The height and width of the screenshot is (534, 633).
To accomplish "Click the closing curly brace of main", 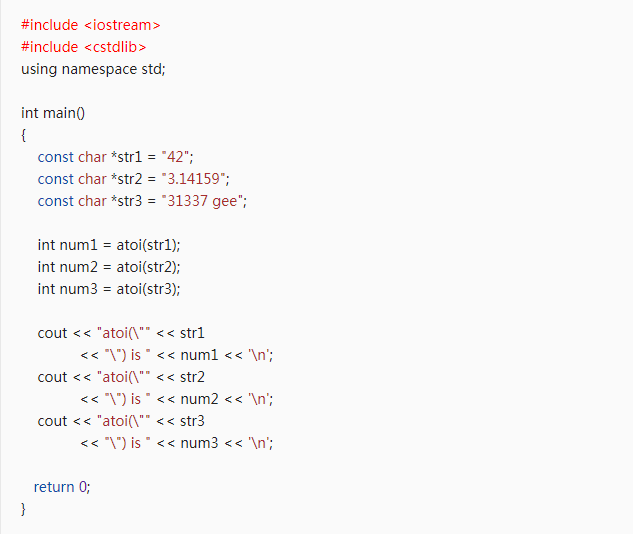I will tap(24, 509).
